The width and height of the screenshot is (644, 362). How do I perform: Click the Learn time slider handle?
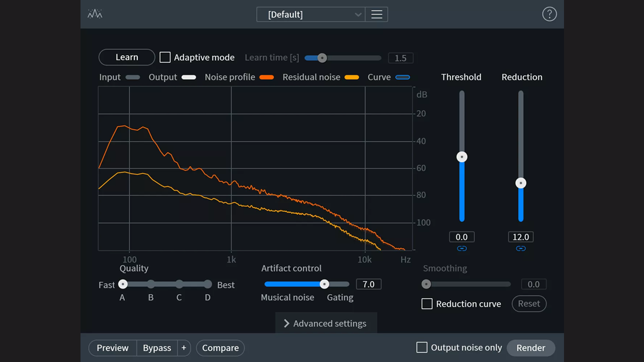tap(323, 58)
